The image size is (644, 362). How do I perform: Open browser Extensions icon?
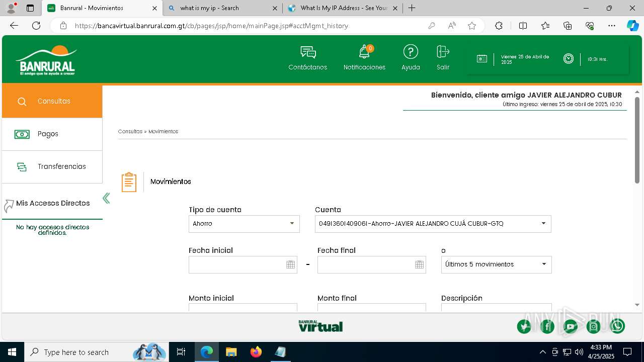(x=499, y=26)
